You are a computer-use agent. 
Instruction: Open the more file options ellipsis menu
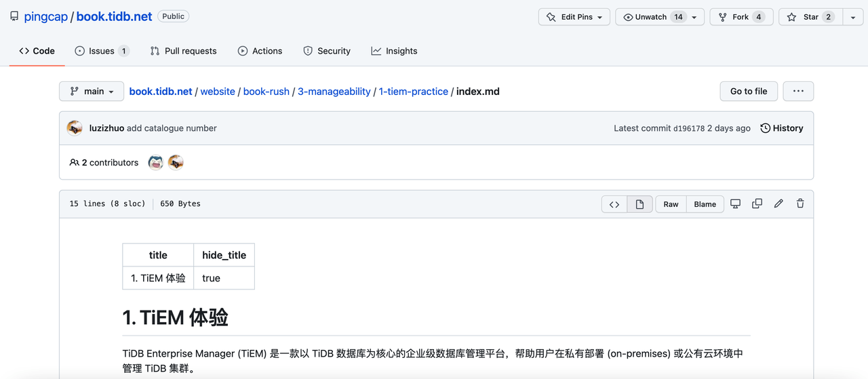coord(798,91)
